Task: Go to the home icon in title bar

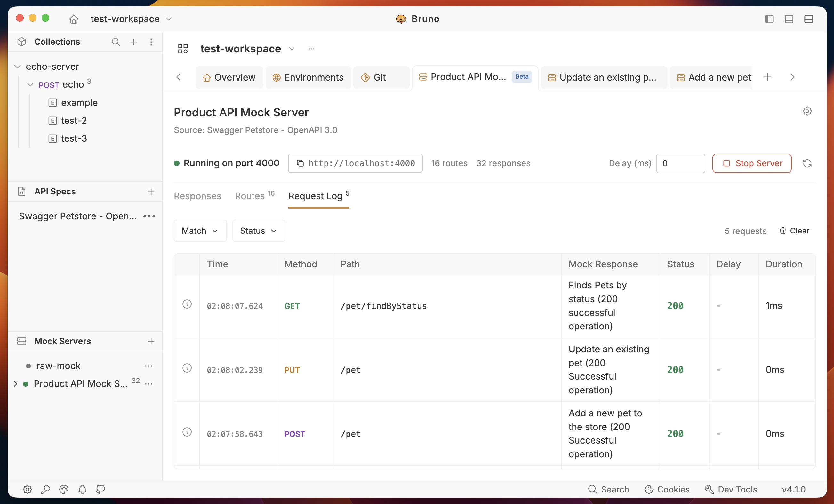Action: click(x=74, y=19)
